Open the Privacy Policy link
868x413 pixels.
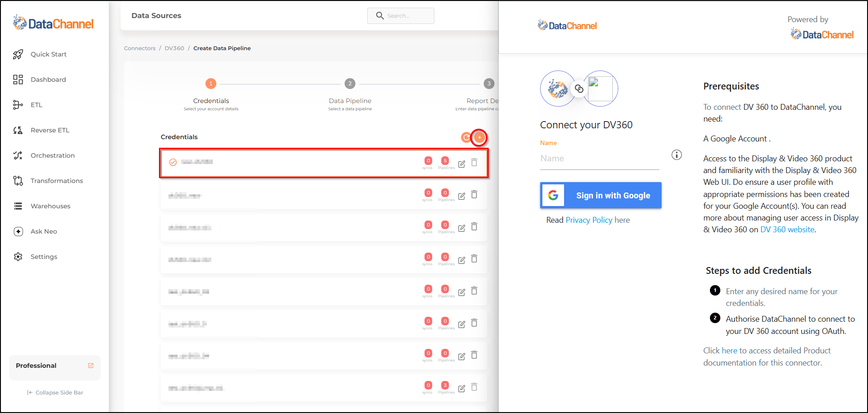pos(589,220)
